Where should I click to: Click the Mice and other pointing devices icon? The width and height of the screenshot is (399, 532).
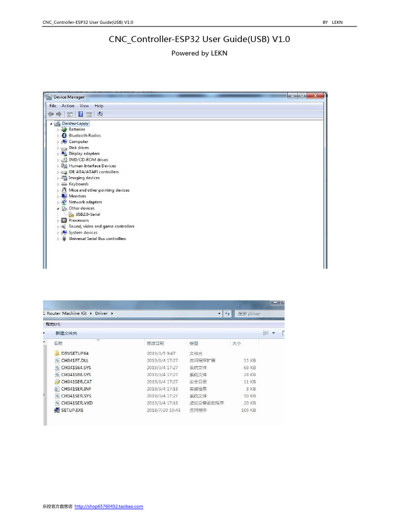click(x=64, y=190)
